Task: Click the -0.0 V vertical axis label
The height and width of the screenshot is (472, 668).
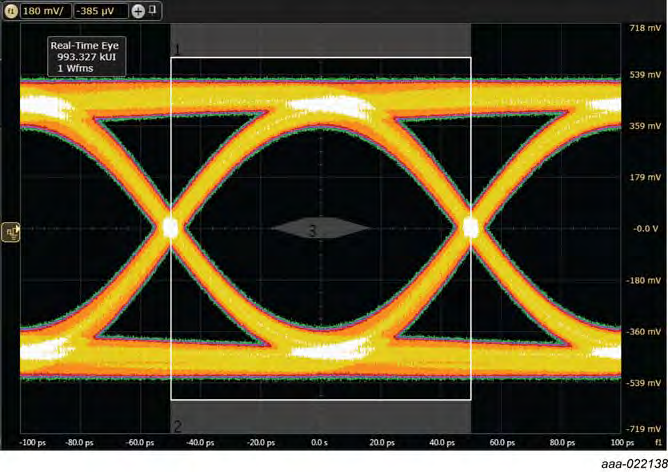Action: [642, 229]
